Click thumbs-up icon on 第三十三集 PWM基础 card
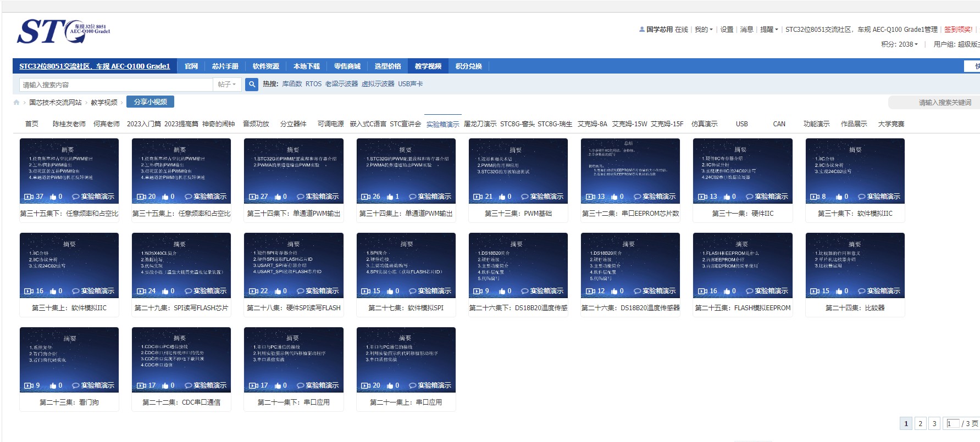The image size is (980, 442). click(502, 197)
